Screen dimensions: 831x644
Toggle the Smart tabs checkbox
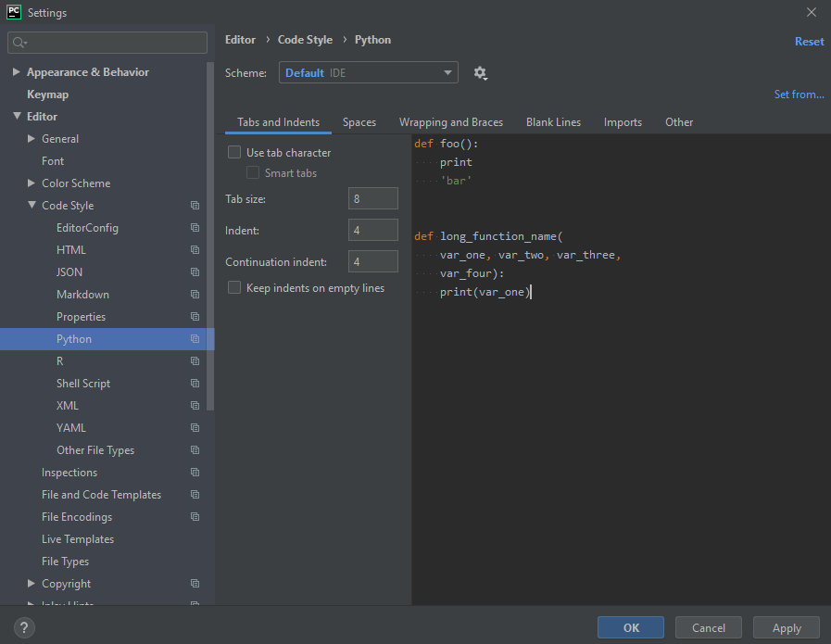pos(253,172)
